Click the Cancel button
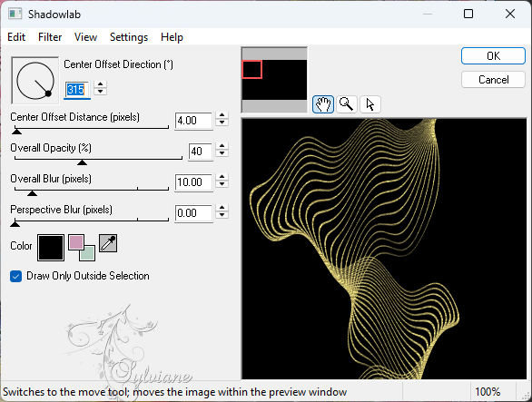 pyautogui.click(x=493, y=80)
